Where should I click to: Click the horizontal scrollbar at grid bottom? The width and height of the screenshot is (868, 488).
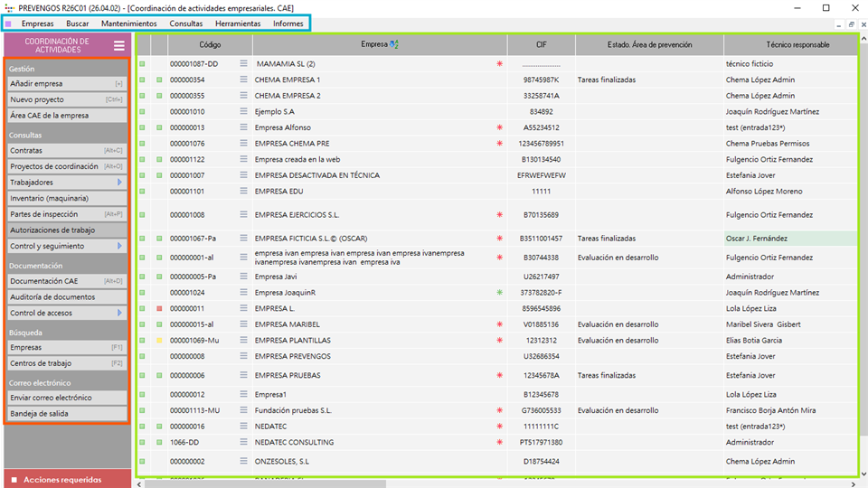click(452, 483)
